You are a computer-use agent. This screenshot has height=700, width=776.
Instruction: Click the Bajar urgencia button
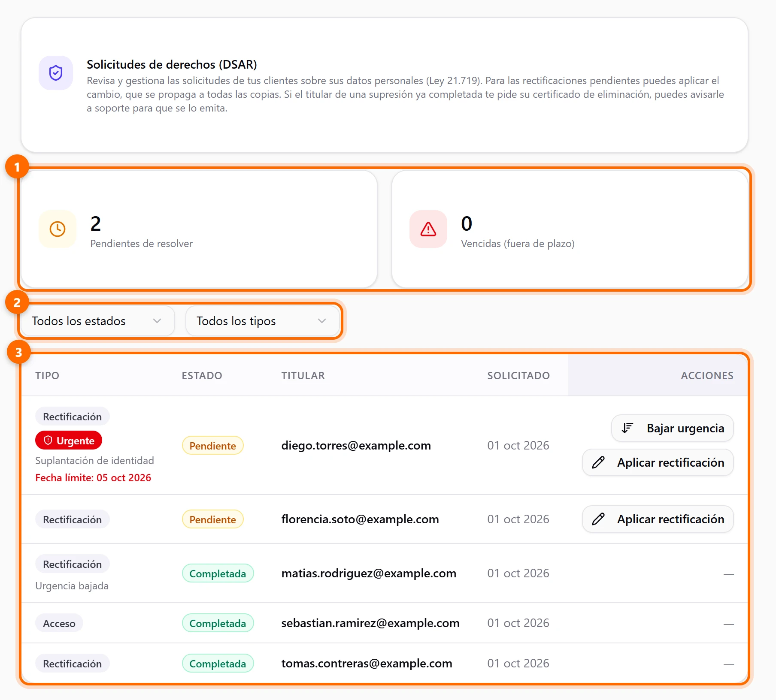click(673, 428)
